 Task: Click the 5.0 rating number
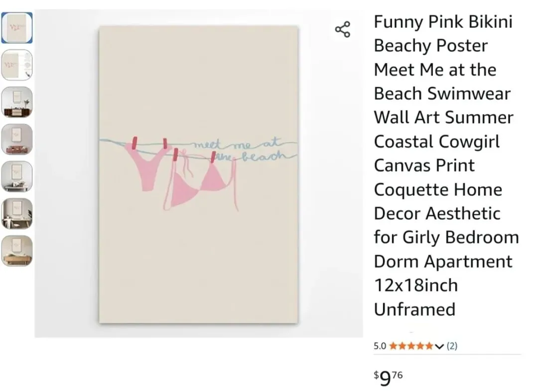(380, 346)
